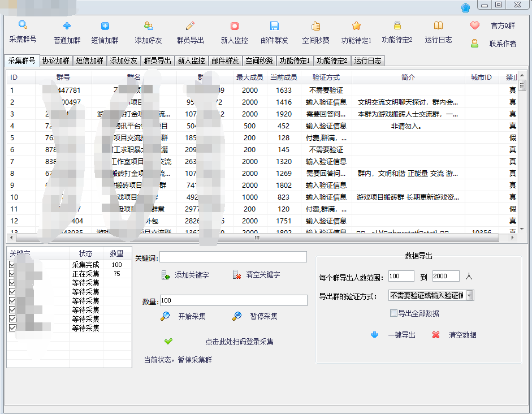Screen dimensions: 532x414
Task: Click the 联系作者 person icon
Action: click(475, 44)
